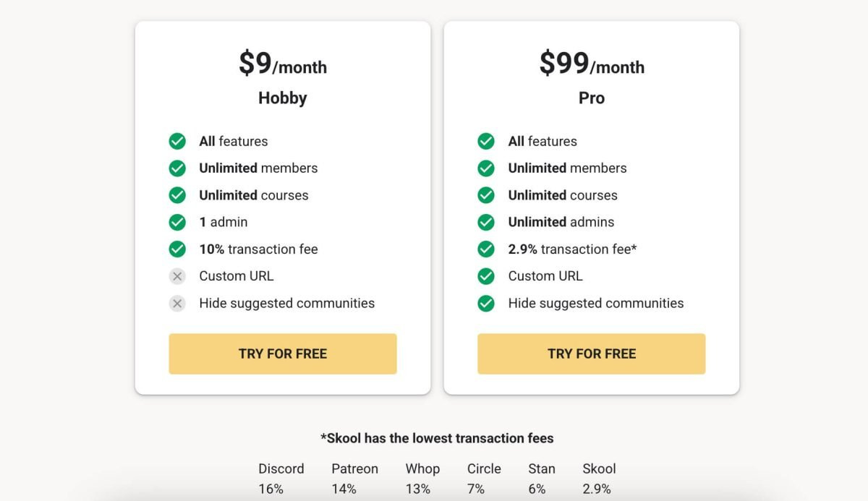This screenshot has width=868, height=501.
Task: Select the '$9/month' Hobby price heading
Action: point(282,64)
